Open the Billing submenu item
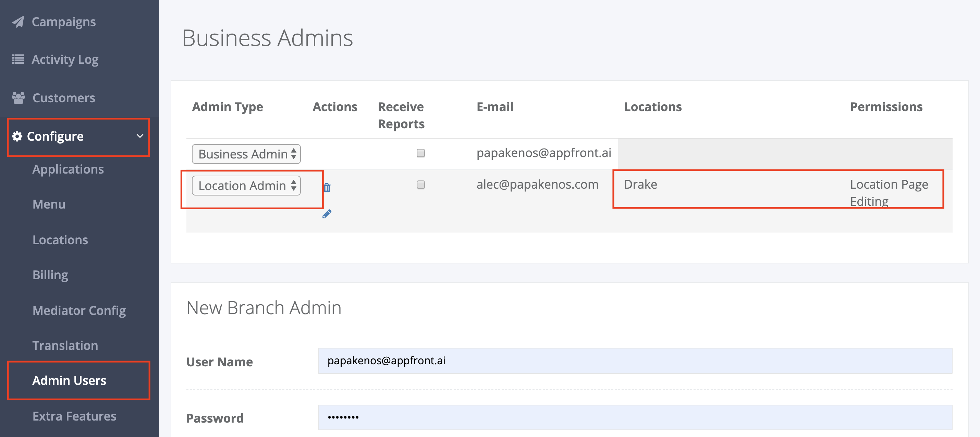 [x=50, y=275]
